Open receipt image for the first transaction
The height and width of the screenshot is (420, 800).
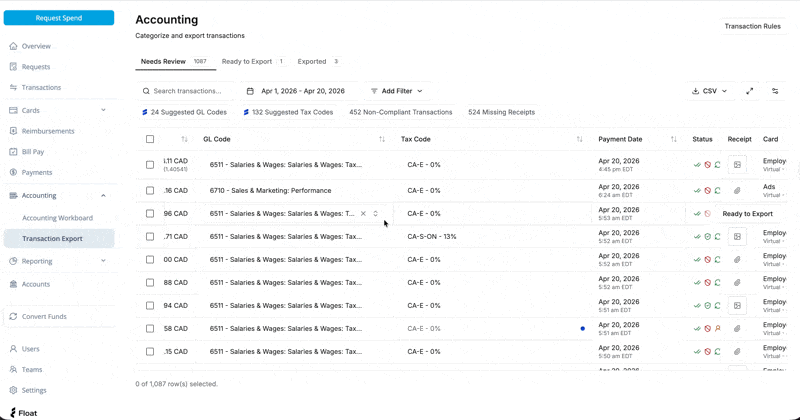click(737, 165)
